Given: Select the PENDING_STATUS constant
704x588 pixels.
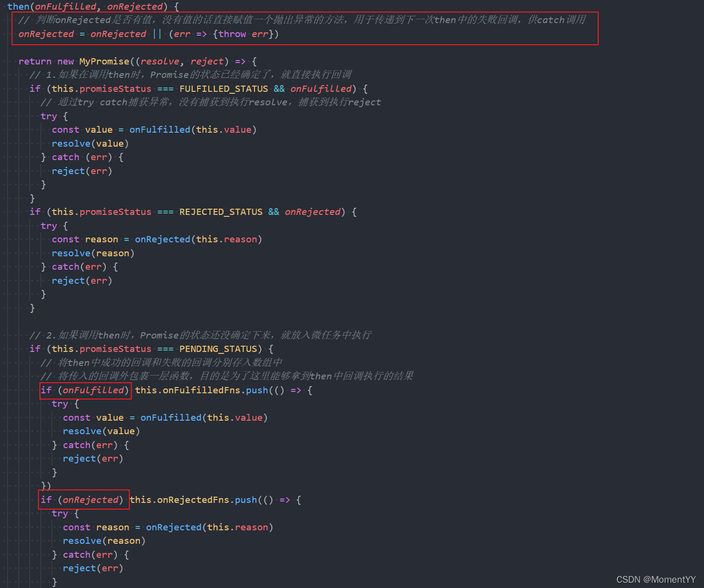Looking at the screenshot, I should [218, 349].
